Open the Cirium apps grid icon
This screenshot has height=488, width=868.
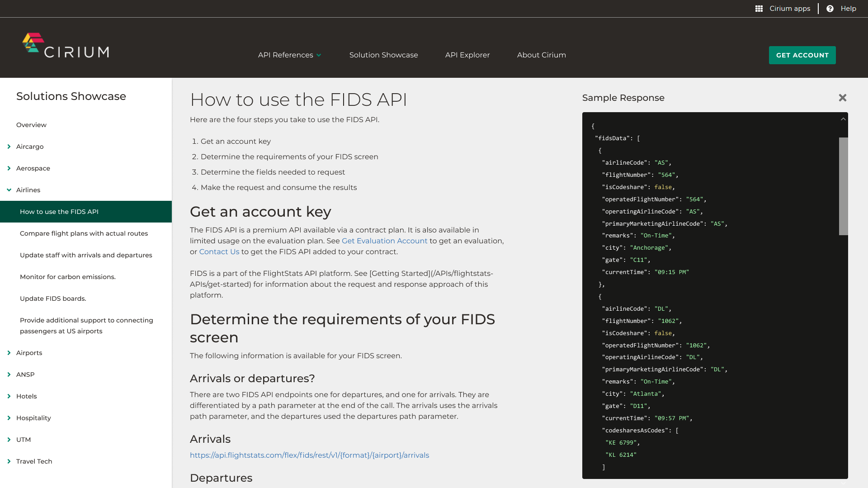(759, 9)
